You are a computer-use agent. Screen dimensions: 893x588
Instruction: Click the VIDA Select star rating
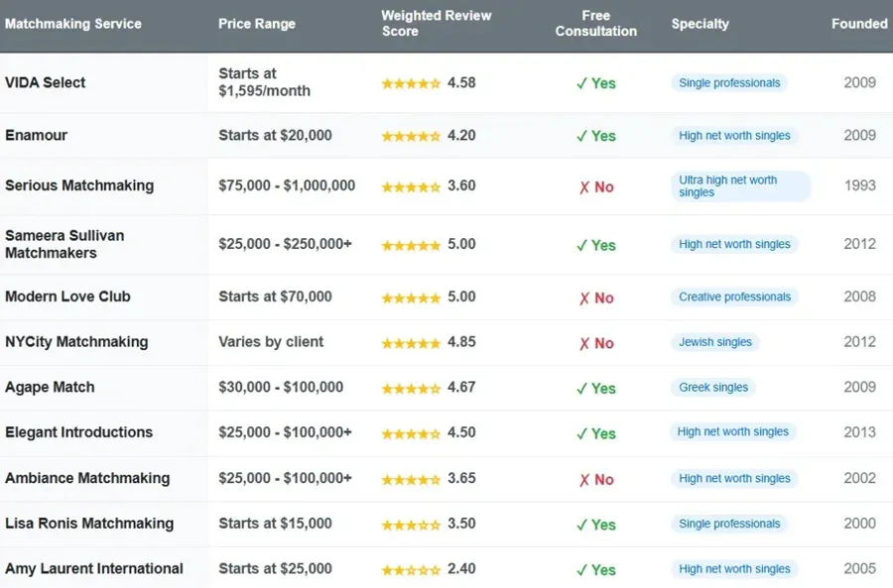point(411,83)
